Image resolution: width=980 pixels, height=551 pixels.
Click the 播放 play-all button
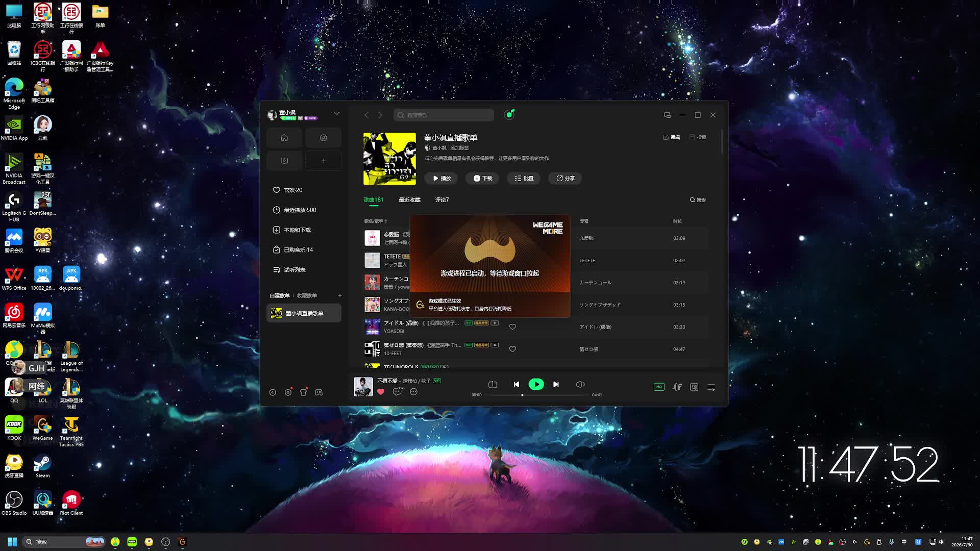coord(442,178)
